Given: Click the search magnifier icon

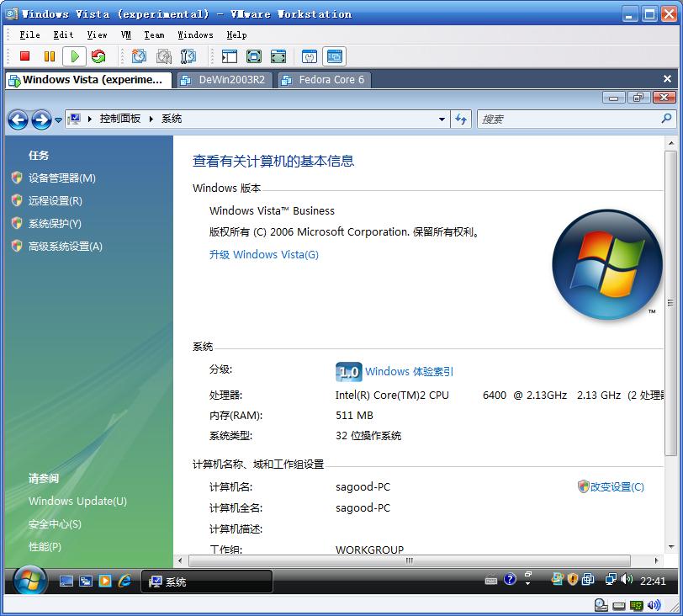Looking at the screenshot, I should click(x=666, y=119).
